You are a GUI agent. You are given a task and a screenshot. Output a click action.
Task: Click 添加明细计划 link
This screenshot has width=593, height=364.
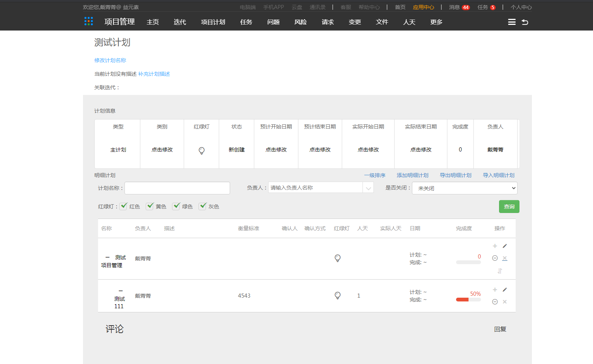pyautogui.click(x=412, y=175)
